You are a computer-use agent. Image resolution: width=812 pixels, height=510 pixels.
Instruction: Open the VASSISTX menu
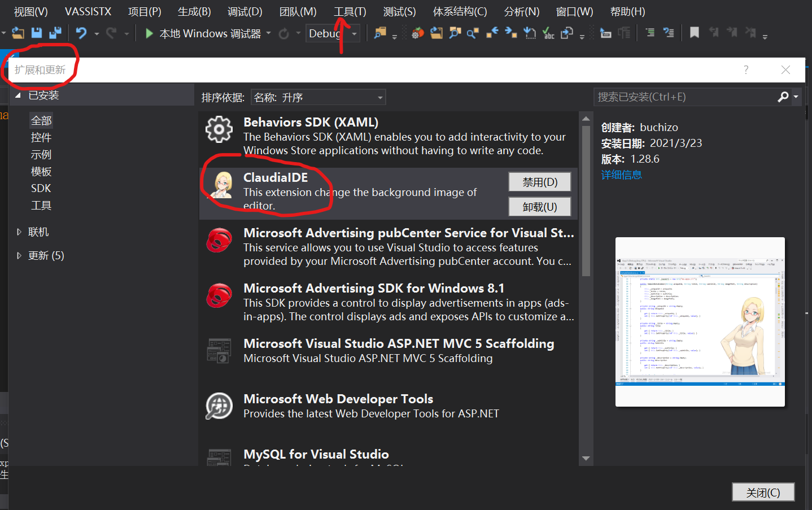[x=88, y=12]
